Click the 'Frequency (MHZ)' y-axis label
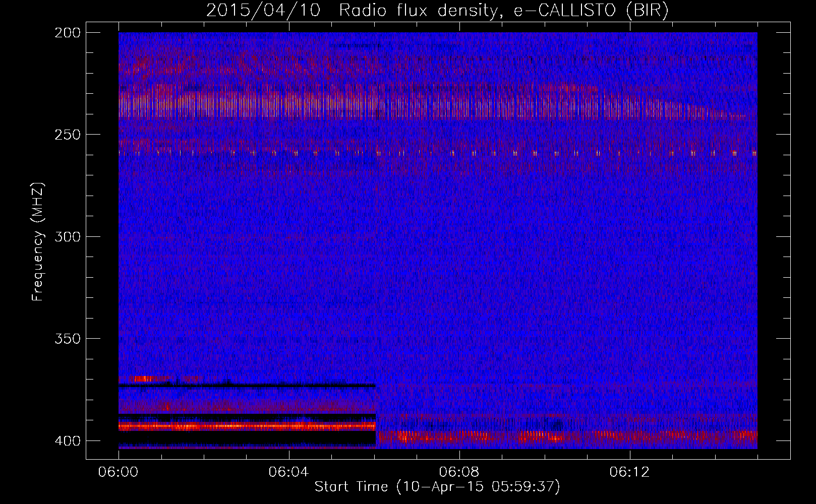The image size is (816, 504). click(x=38, y=241)
